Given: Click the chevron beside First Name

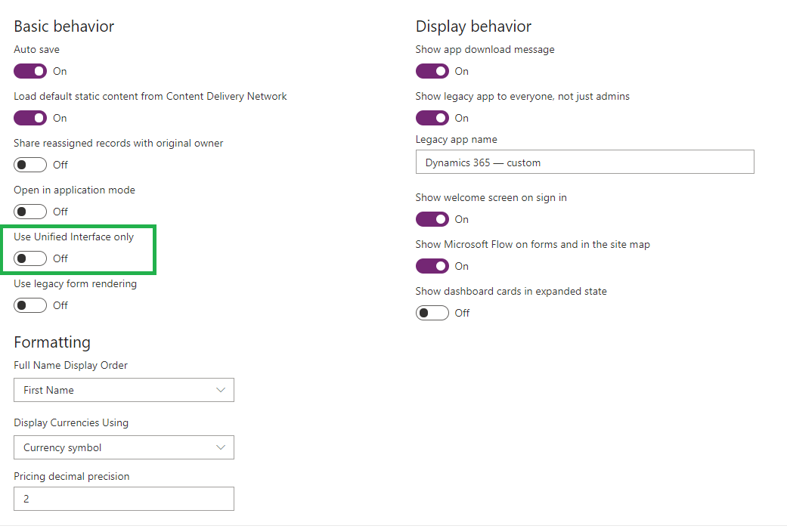Looking at the screenshot, I should [220, 390].
